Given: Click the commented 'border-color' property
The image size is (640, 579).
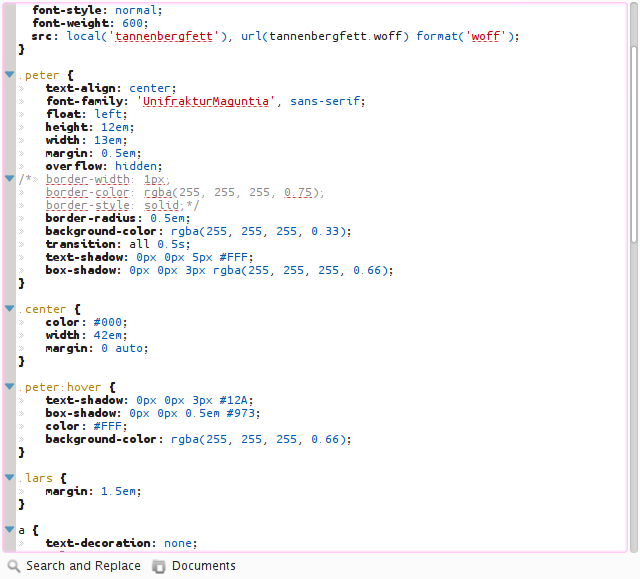Looking at the screenshot, I should (87, 192).
